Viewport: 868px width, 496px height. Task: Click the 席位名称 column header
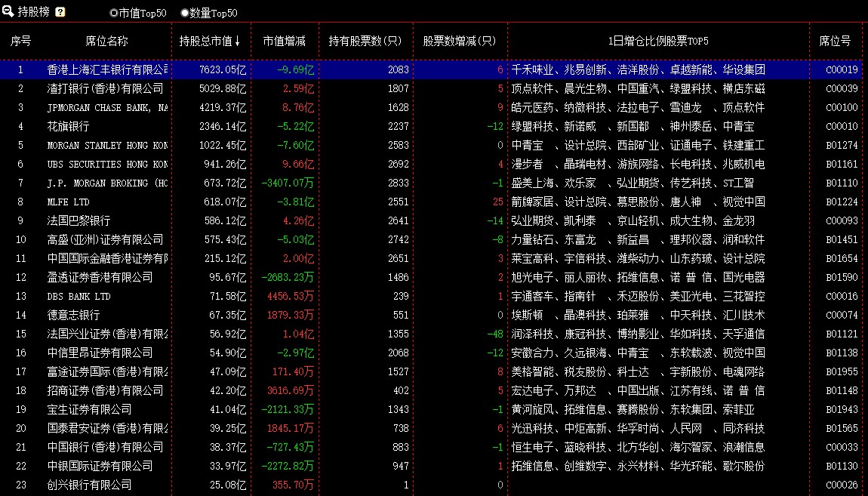[106, 41]
